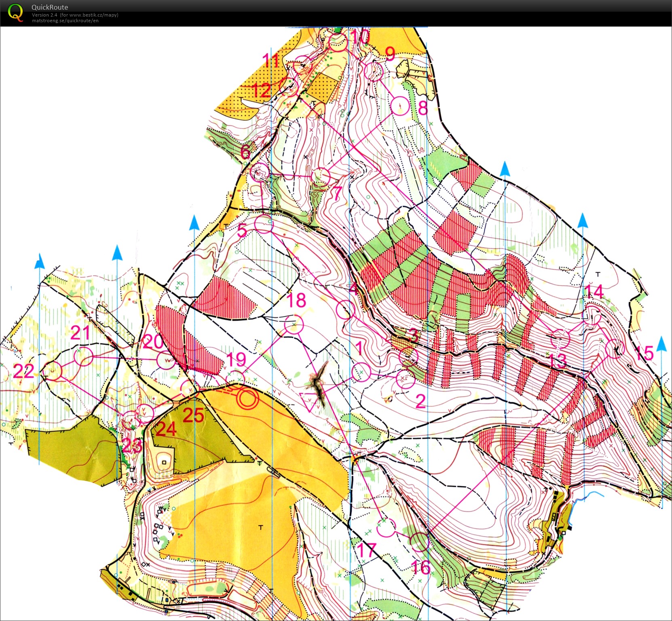Select the QuickRoute title text in header
The image size is (672, 621).
click(x=50, y=7)
